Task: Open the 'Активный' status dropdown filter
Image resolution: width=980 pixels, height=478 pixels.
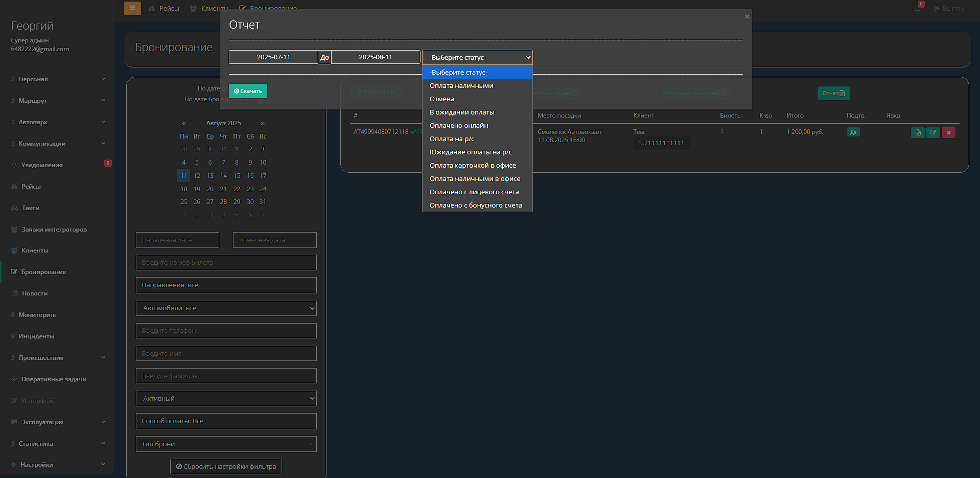Action: click(226, 399)
